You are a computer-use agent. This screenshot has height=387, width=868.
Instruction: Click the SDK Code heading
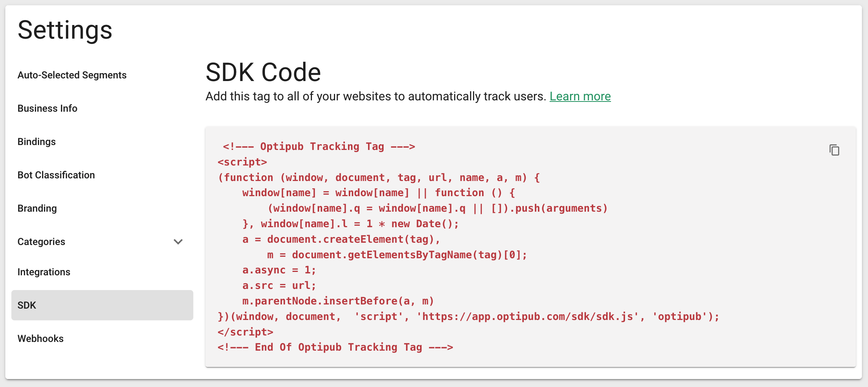263,72
